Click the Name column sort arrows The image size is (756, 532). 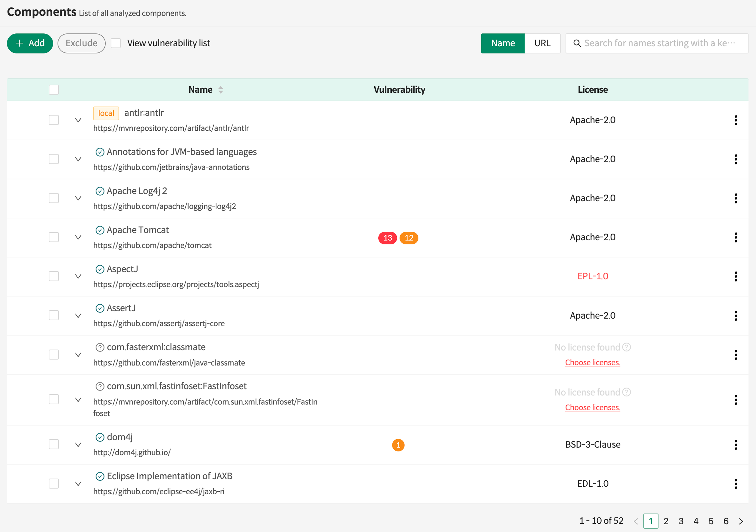pos(221,89)
